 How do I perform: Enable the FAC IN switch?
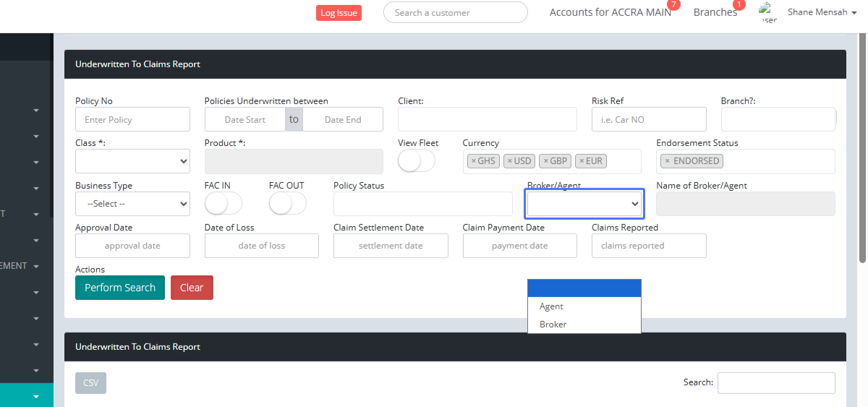(223, 205)
